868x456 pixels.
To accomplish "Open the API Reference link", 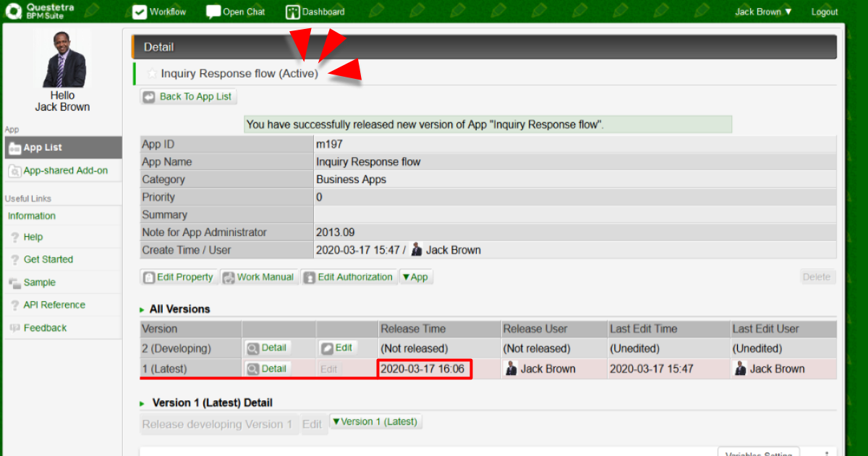I will pos(54,305).
